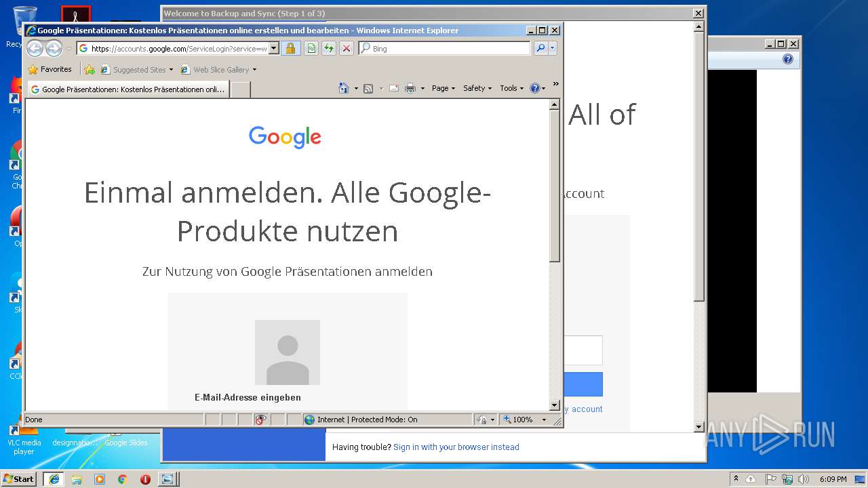Image resolution: width=868 pixels, height=488 pixels.
Task: Click Add to Favorites Bar star icon
Action: (x=90, y=69)
